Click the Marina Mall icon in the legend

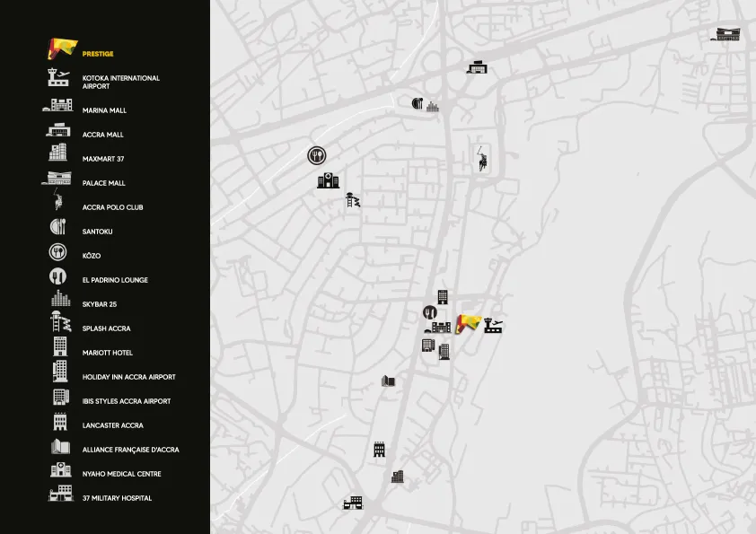click(x=57, y=105)
